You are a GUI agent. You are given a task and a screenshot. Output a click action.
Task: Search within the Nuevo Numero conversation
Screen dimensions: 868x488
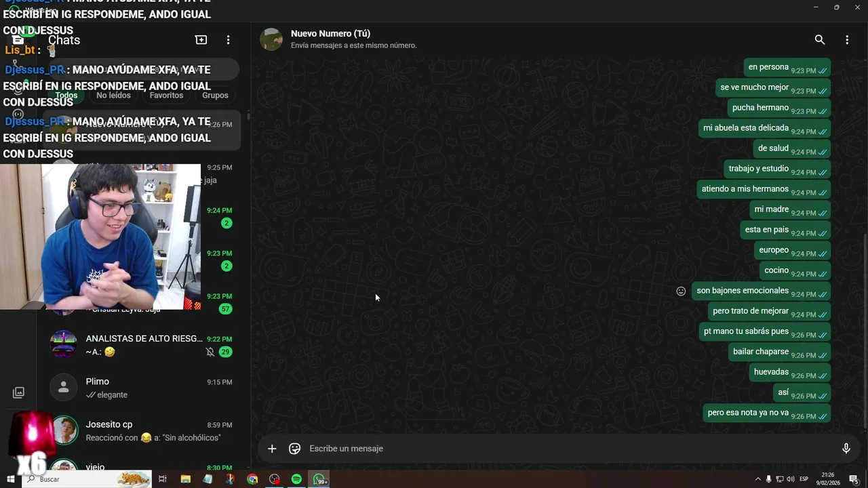point(820,40)
